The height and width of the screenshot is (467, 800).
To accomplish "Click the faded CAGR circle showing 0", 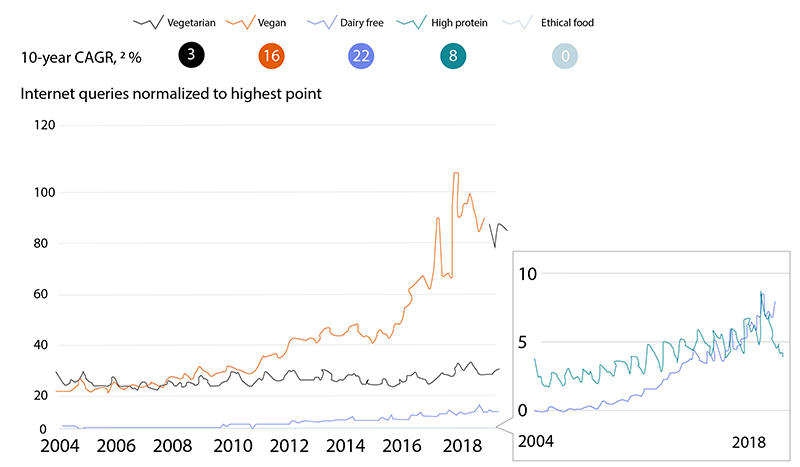I will pos(565,57).
